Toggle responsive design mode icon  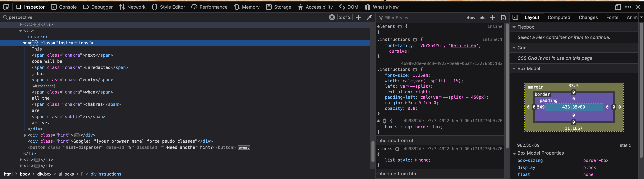tap(618, 7)
